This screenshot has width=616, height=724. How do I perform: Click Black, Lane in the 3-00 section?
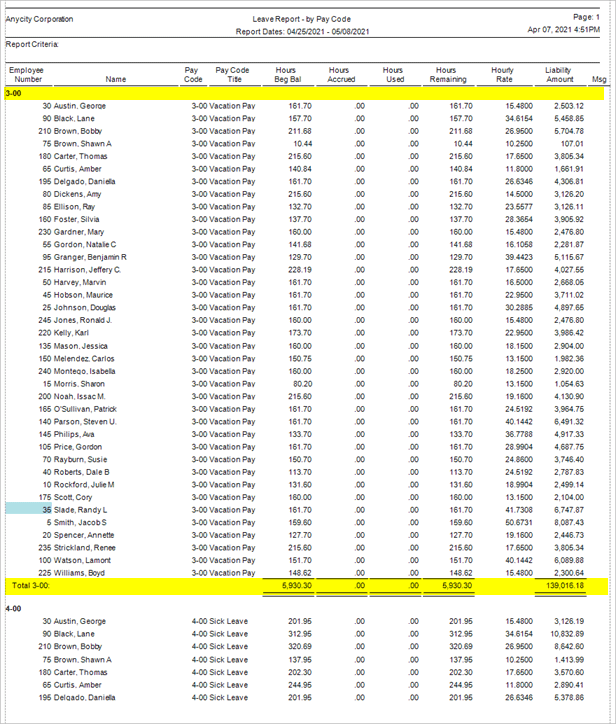(74, 118)
